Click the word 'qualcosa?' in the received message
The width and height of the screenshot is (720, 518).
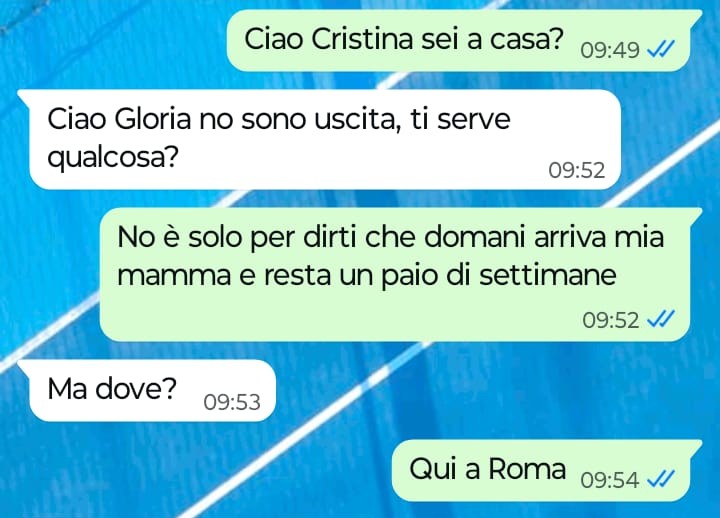point(112,159)
